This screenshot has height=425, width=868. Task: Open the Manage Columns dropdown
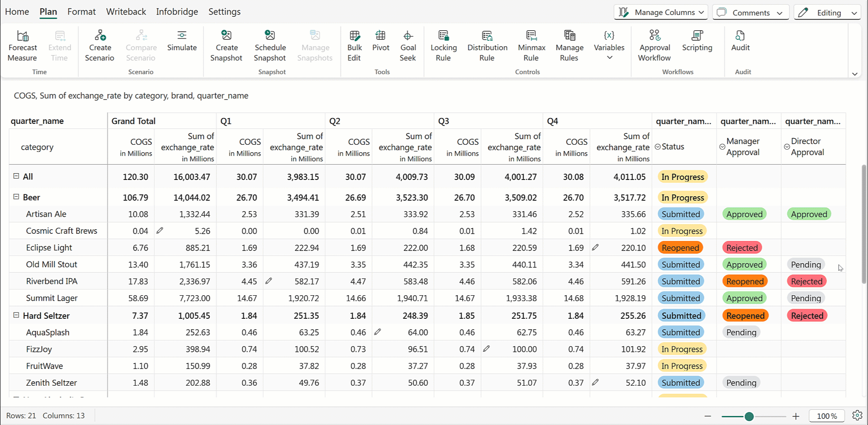[661, 13]
